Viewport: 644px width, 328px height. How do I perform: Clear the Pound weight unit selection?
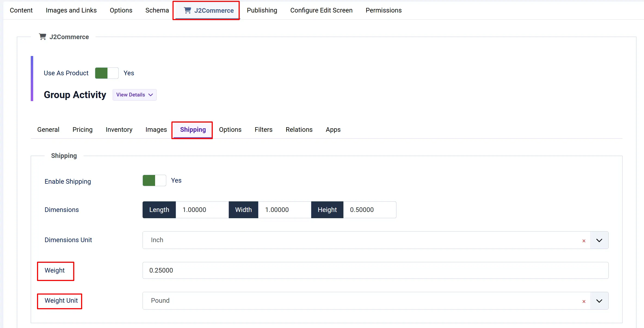tap(584, 301)
